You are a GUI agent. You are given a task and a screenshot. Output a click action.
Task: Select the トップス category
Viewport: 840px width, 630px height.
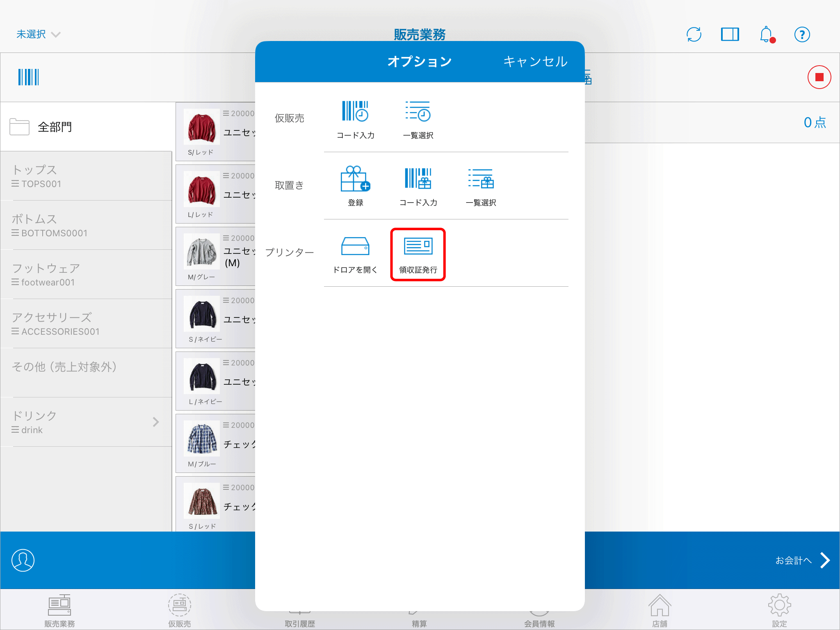[x=86, y=176]
